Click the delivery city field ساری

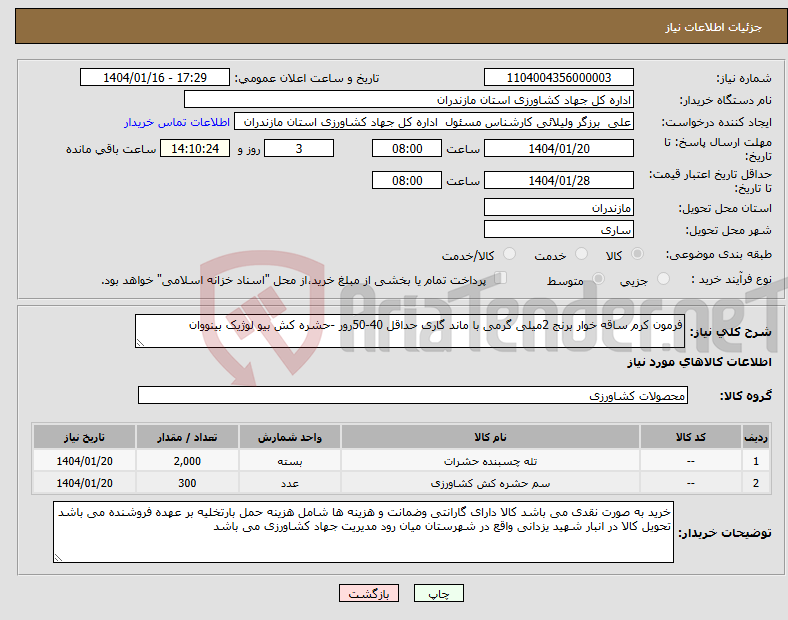click(x=558, y=229)
